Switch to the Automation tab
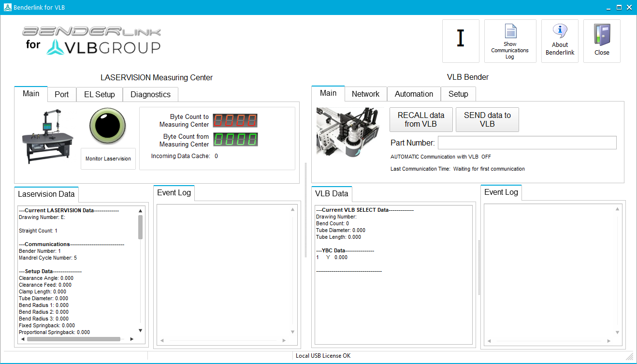 click(414, 94)
